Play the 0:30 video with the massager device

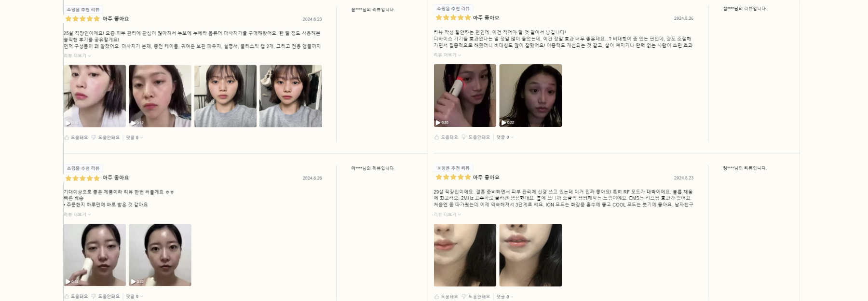coord(465,96)
